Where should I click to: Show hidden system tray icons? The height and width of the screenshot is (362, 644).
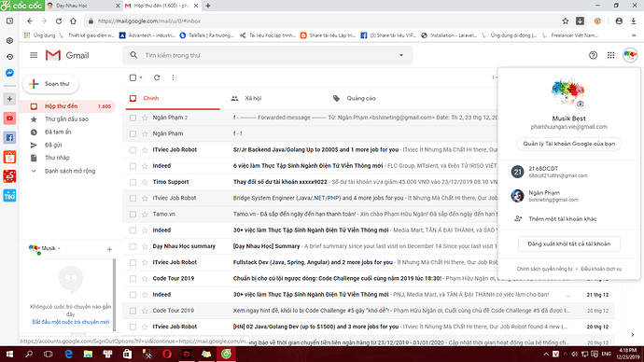point(546,354)
